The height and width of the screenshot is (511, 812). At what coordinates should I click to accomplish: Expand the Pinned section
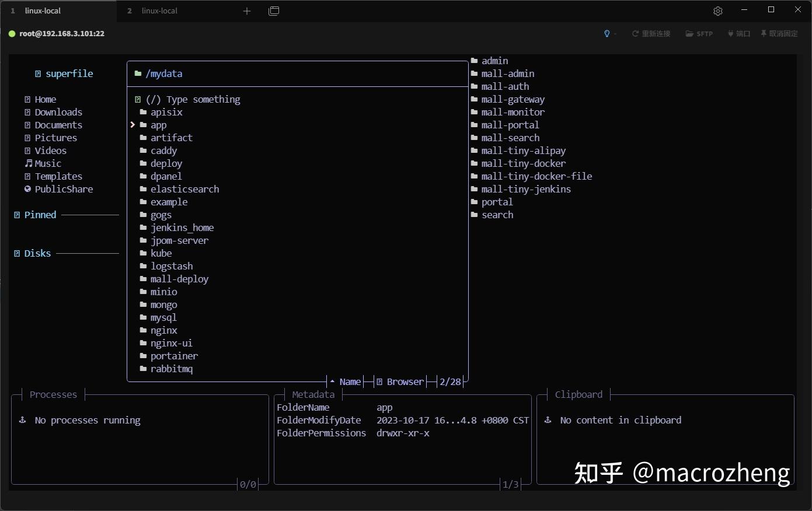coord(39,215)
